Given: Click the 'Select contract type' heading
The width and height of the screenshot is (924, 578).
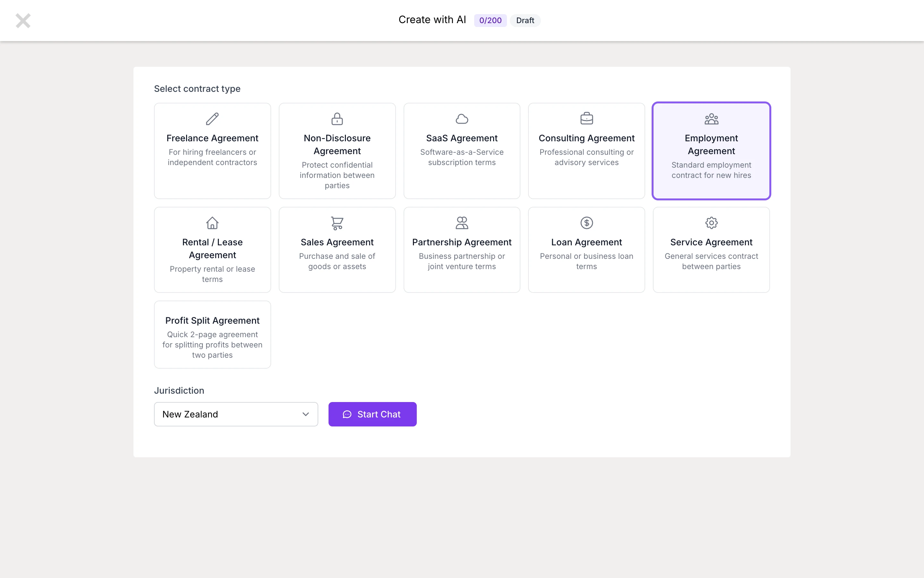Looking at the screenshot, I should 197,89.
